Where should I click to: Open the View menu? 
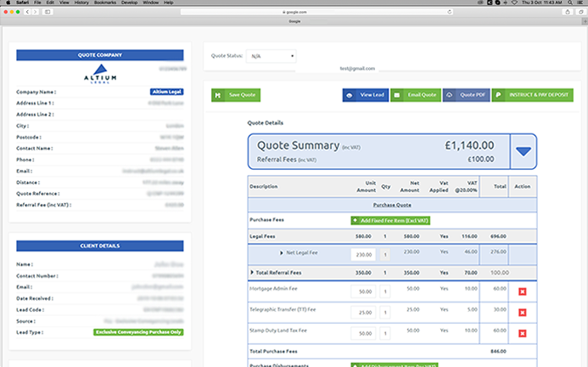[x=64, y=3]
